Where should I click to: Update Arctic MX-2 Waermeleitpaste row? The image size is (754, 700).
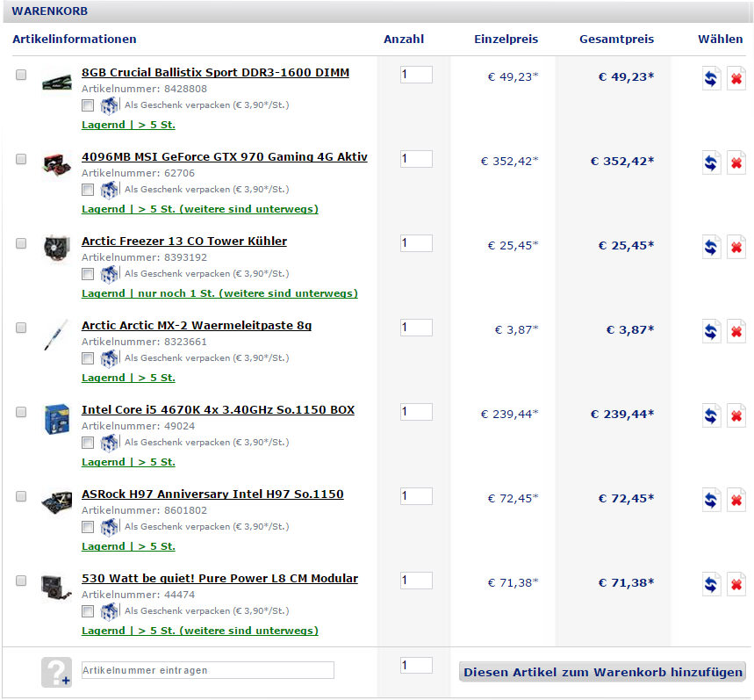tap(711, 331)
